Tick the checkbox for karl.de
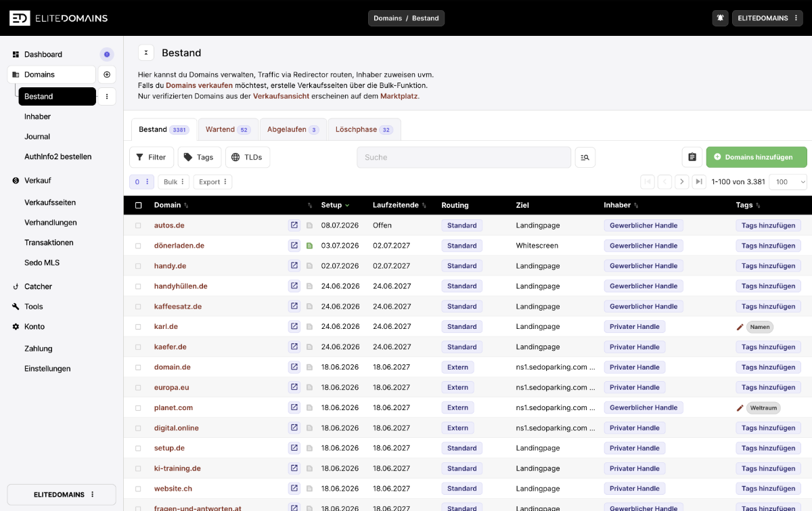Viewport: 812px width, 511px height. tap(139, 327)
